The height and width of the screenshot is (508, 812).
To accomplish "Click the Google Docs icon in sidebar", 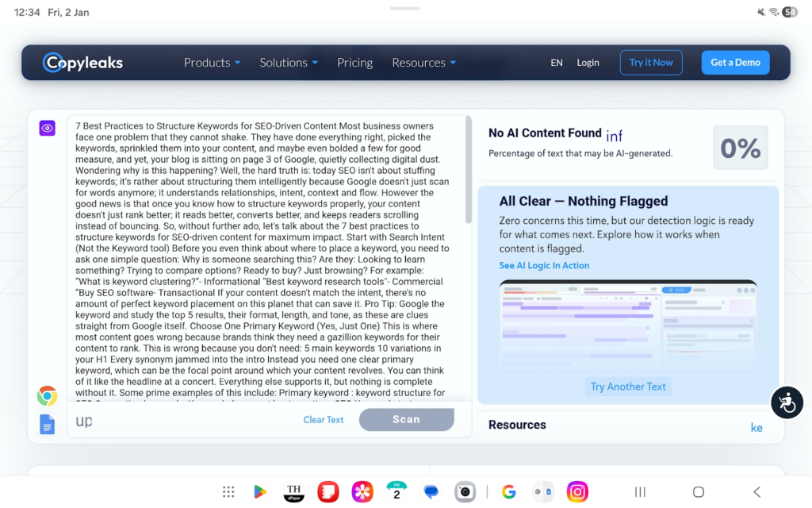I will pyautogui.click(x=47, y=425).
